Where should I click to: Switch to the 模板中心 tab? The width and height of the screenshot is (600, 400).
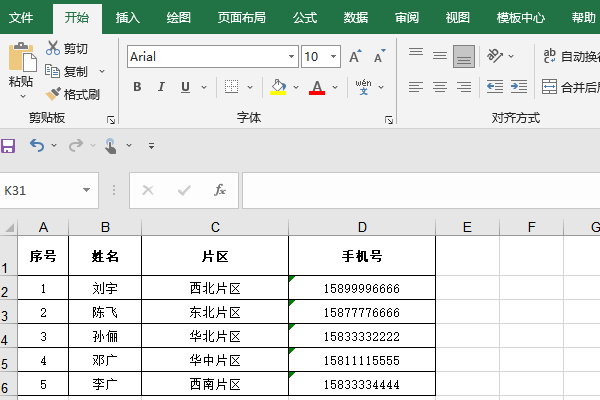pos(521,17)
